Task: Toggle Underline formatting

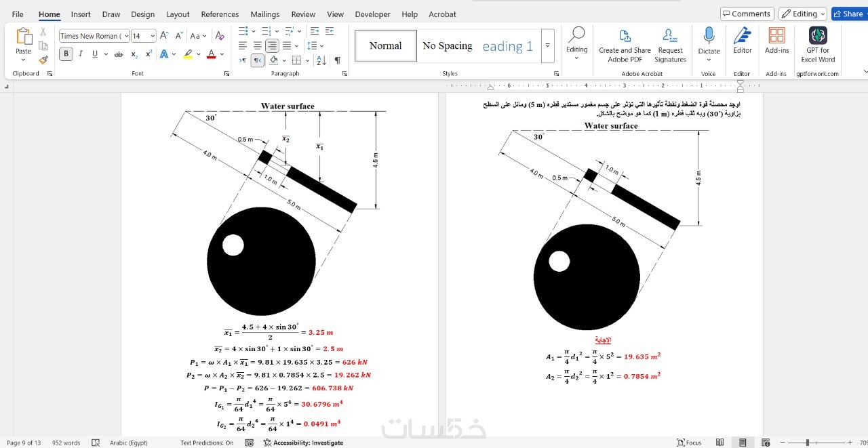Action: click(x=94, y=54)
